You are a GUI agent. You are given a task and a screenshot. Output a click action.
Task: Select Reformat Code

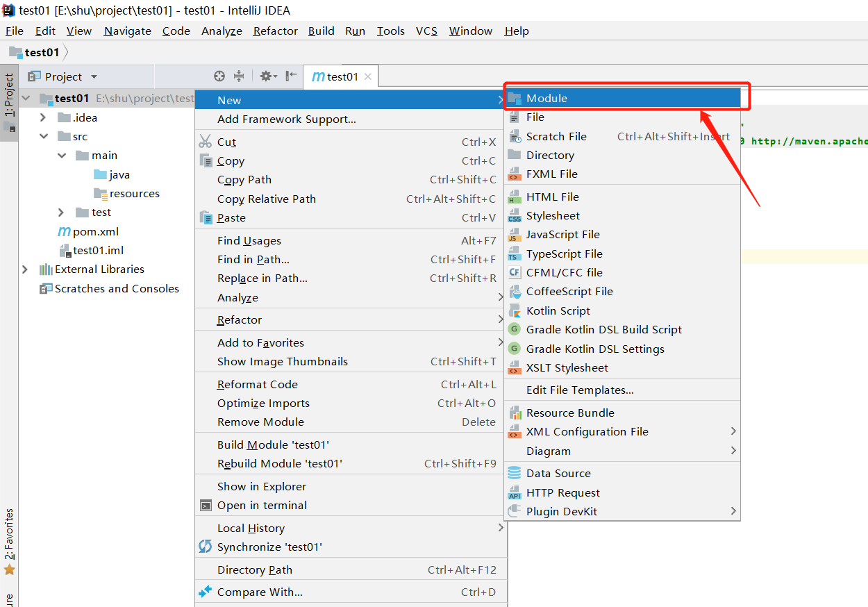(x=349, y=384)
